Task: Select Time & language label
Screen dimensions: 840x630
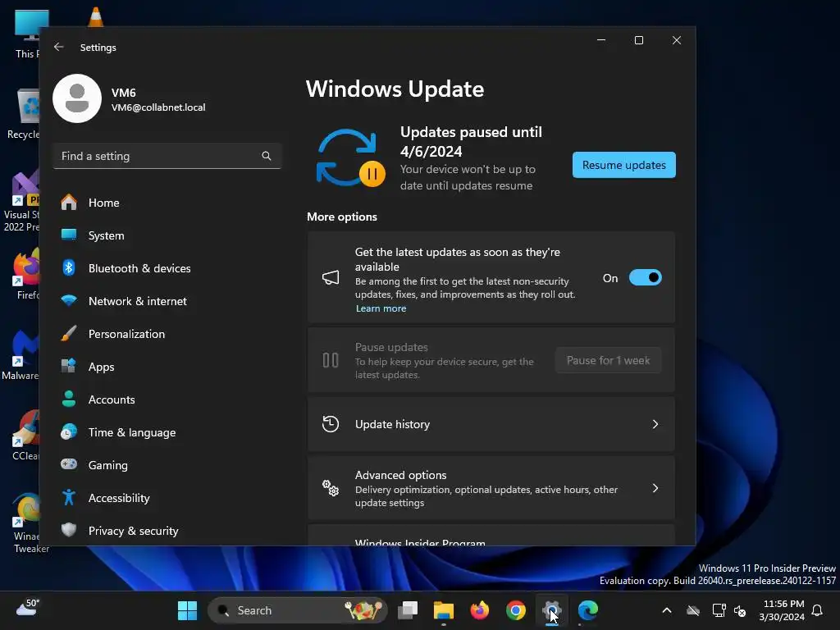Action: [x=132, y=432]
